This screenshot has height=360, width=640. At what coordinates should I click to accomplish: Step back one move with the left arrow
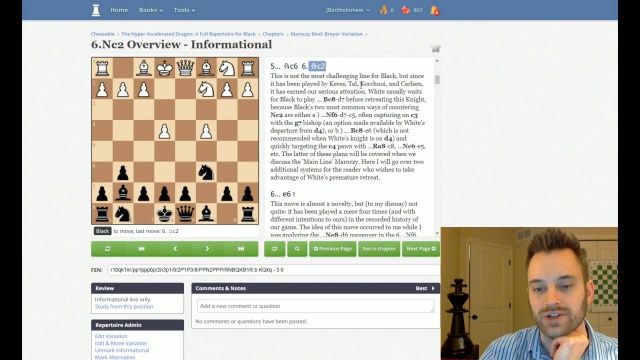pyautogui.click(x=175, y=249)
